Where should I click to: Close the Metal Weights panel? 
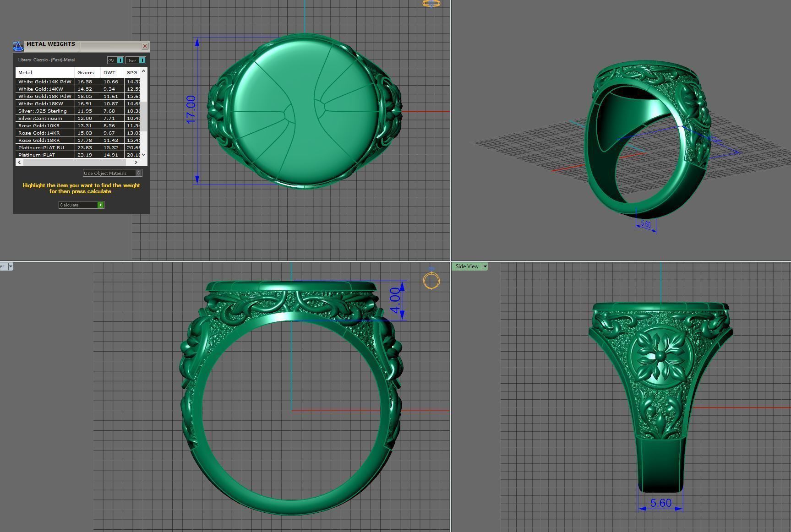(145, 46)
